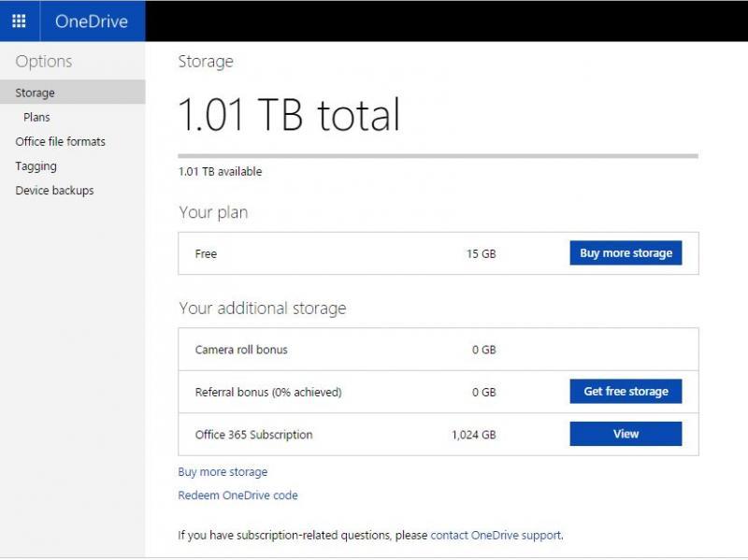This screenshot has width=748, height=560.
Task: Click contact OneDrive support link
Action: coord(496,535)
